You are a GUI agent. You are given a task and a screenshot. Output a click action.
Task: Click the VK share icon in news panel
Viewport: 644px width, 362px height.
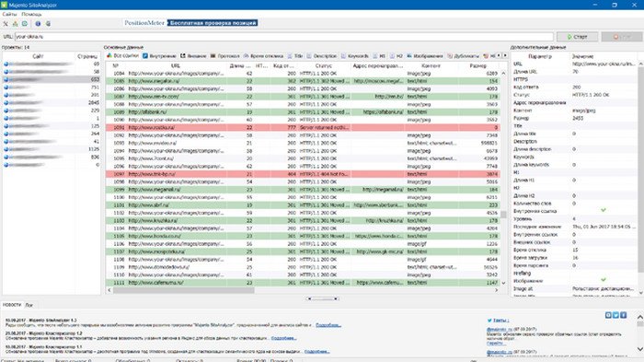pos(608,315)
